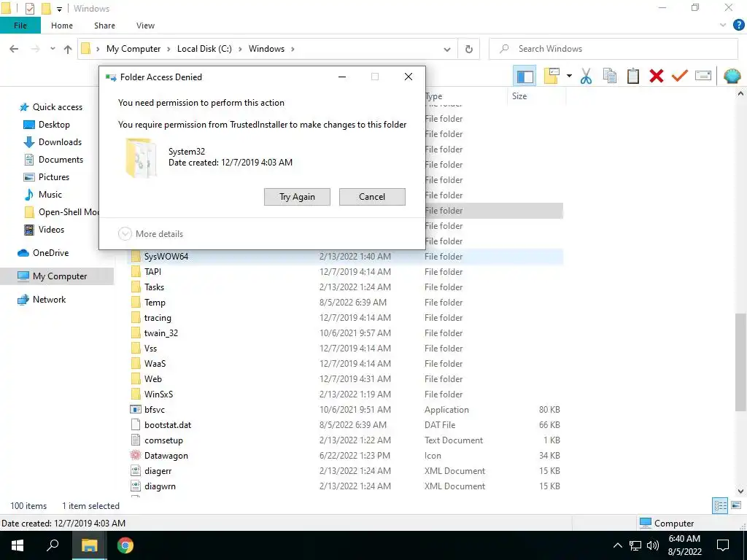The height and width of the screenshot is (560, 747).
Task: Click the Paste clipboard icon
Action: (x=633, y=76)
